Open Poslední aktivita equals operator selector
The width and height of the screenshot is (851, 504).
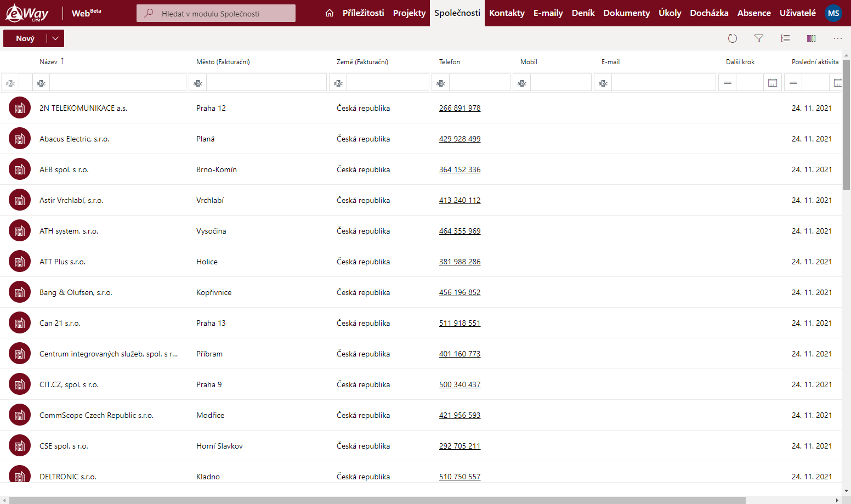pos(793,83)
